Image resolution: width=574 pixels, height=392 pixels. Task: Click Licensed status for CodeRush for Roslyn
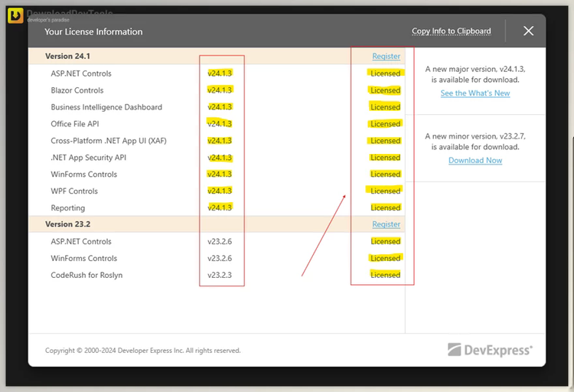[x=385, y=275]
